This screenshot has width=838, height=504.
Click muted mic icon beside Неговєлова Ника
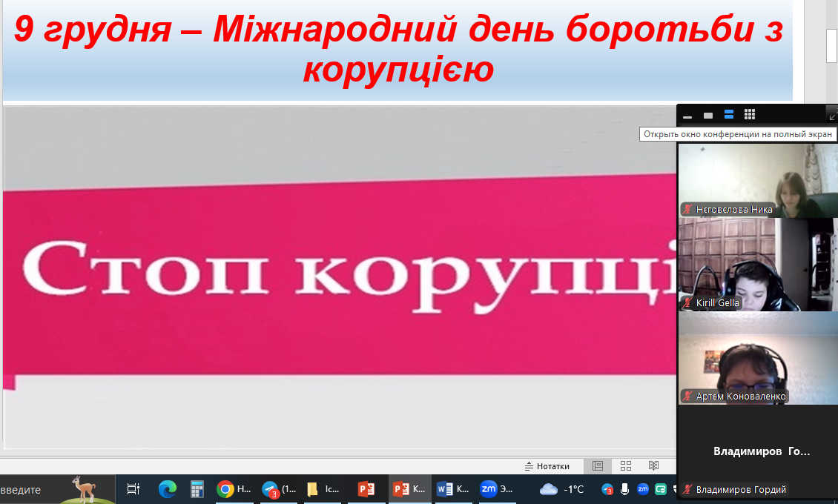click(687, 209)
